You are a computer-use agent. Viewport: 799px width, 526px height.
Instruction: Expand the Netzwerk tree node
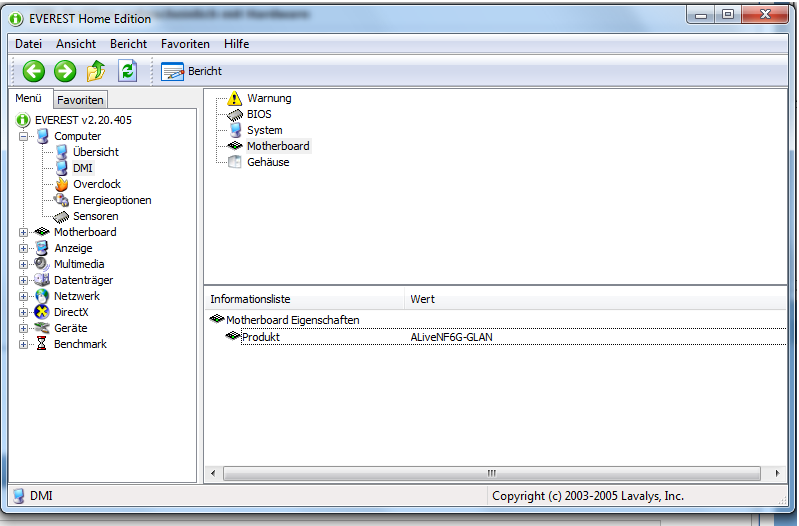pos(23,296)
